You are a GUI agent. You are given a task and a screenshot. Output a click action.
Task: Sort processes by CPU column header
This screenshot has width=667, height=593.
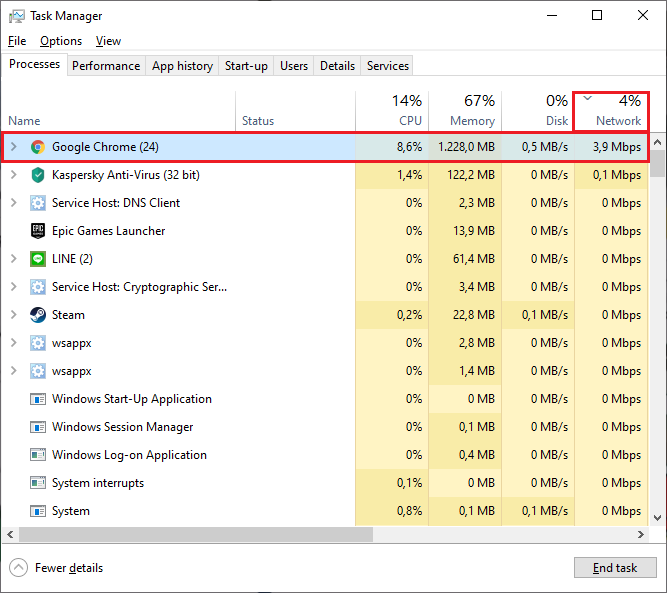point(392,111)
